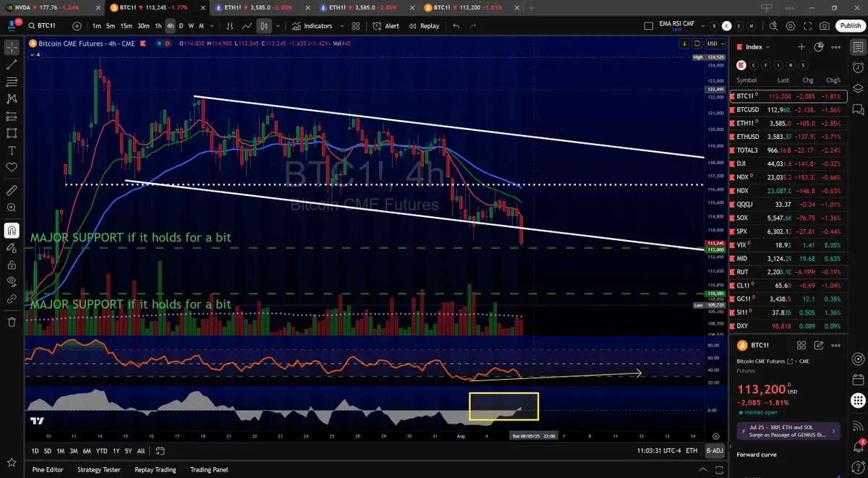Hide all drawings eye icon
The height and width of the screenshot is (478, 868).
tap(12, 281)
